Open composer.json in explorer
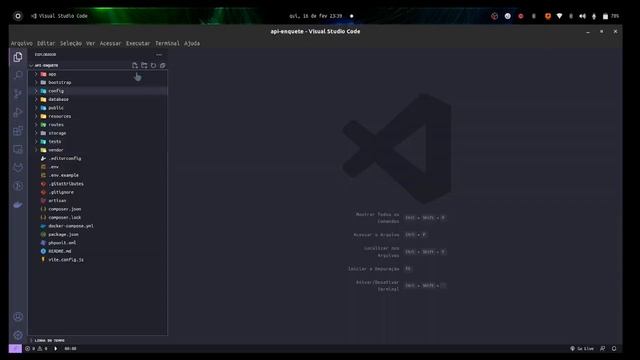640x360 pixels. tap(98, 209)
